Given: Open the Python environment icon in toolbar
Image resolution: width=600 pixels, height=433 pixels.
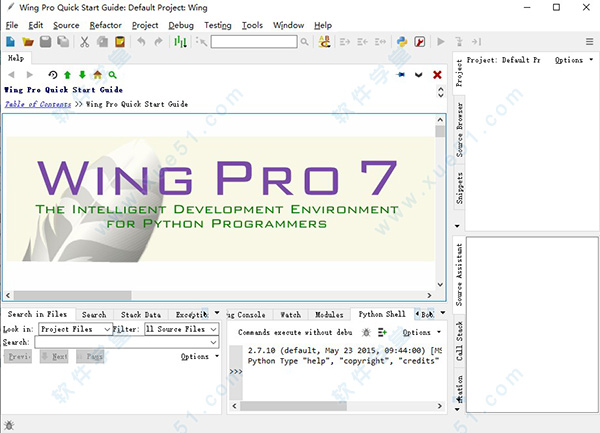Looking at the screenshot, I should click(402, 41).
